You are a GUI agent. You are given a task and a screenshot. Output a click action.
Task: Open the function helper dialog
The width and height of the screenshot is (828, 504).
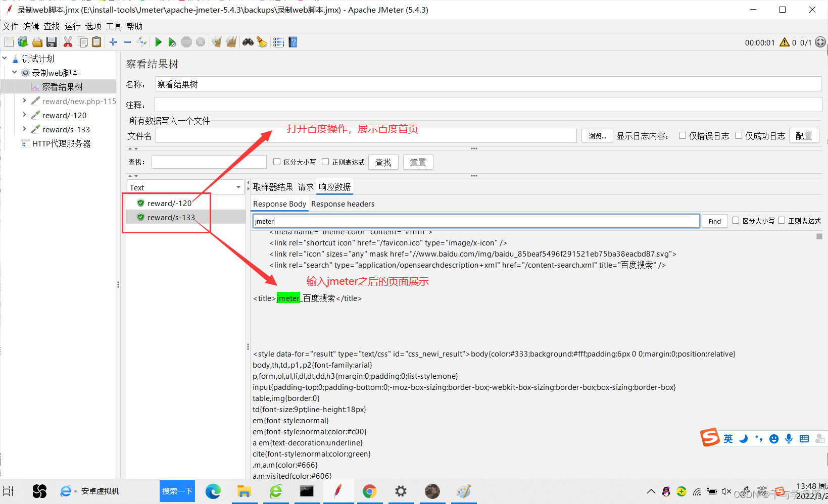(278, 42)
